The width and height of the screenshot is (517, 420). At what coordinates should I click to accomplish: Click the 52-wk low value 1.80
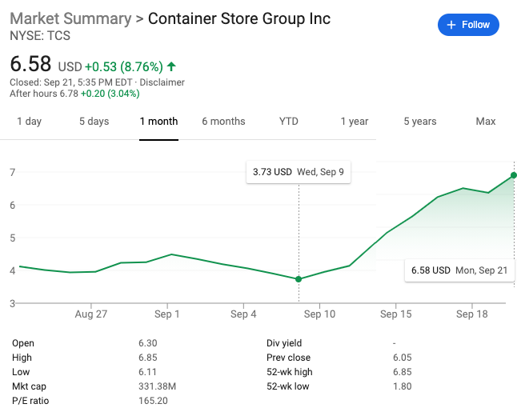click(403, 386)
